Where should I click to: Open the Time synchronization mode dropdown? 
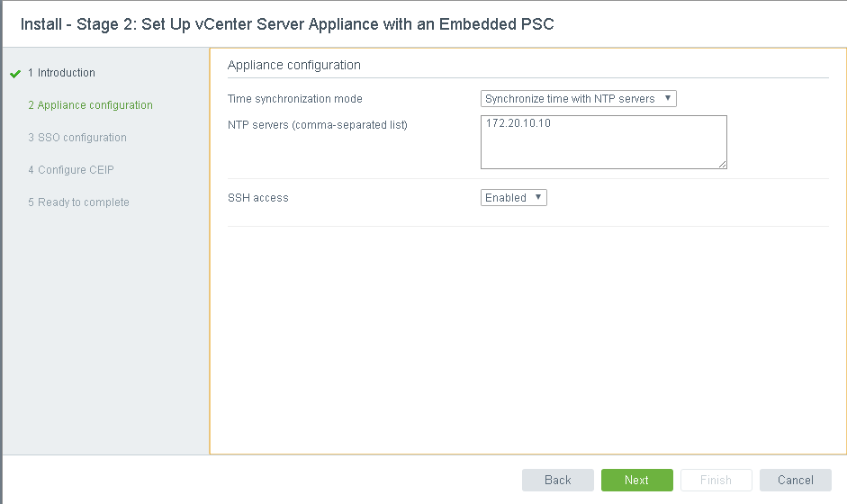(x=578, y=99)
